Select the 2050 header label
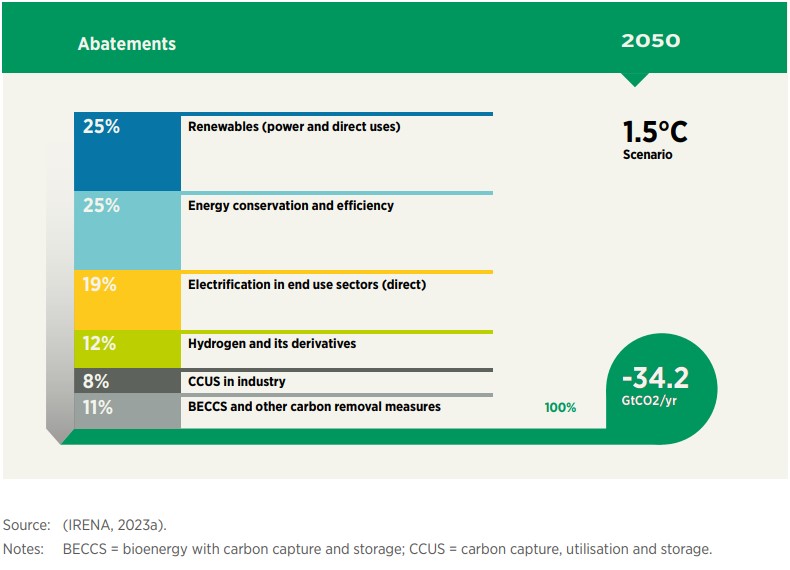The image size is (790, 570). tap(650, 41)
